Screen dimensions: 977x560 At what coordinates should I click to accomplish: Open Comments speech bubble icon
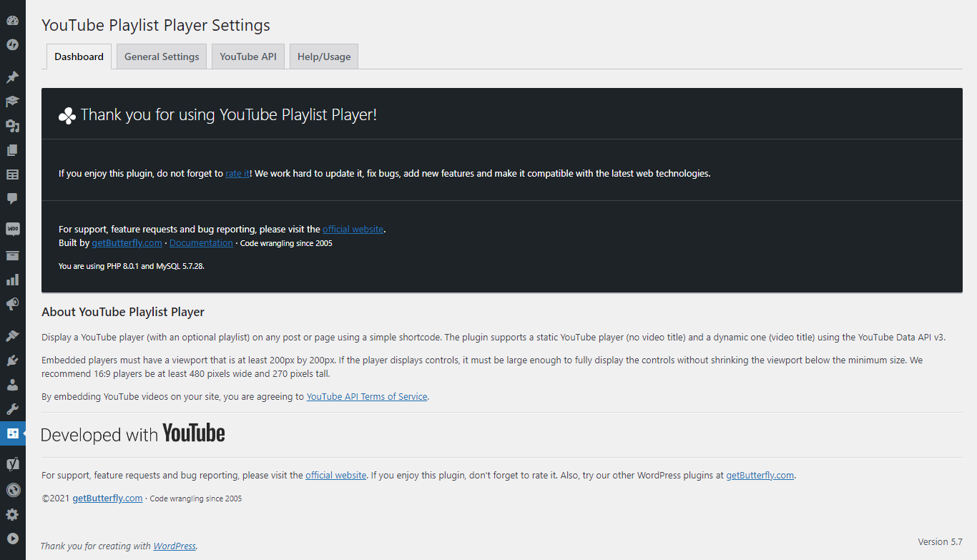(x=12, y=199)
